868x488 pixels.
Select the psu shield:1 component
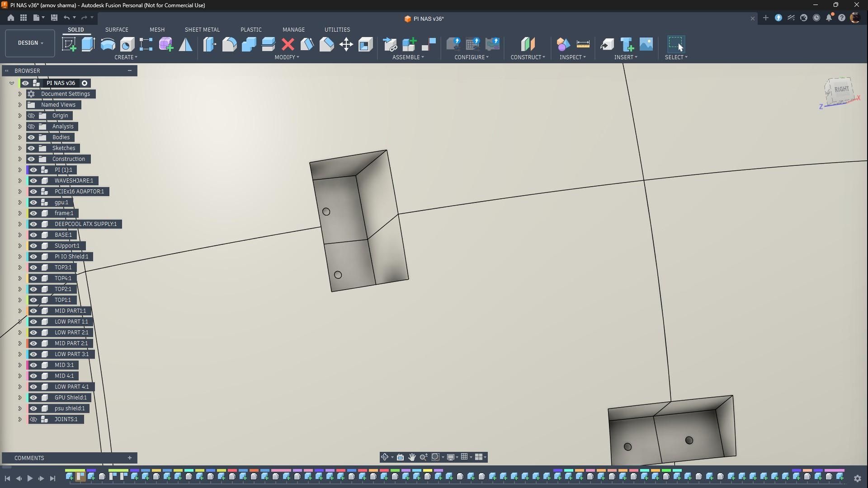coord(70,408)
